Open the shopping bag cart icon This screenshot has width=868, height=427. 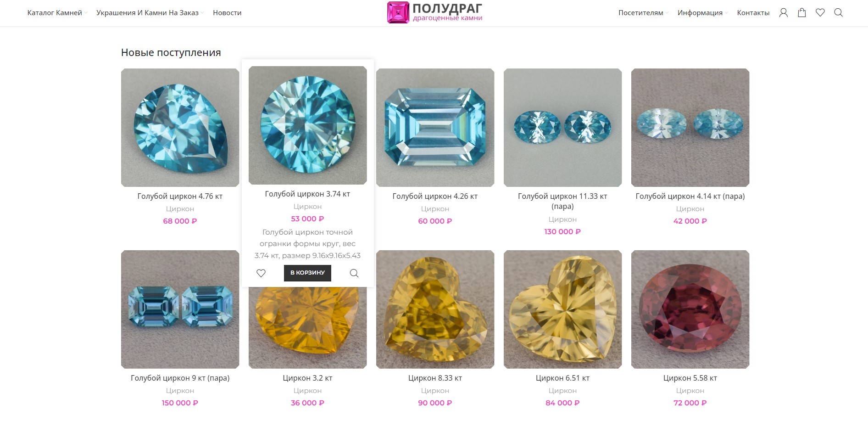(801, 13)
